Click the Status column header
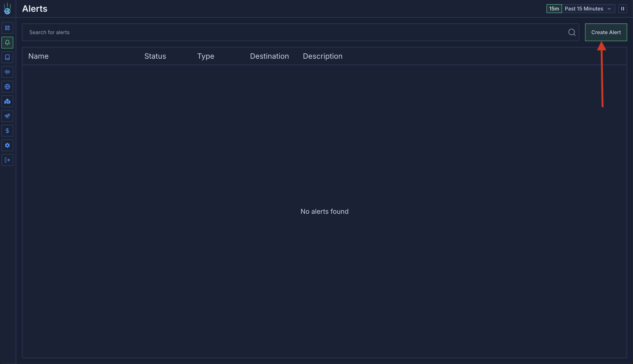The width and height of the screenshot is (633, 364). pyautogui.click(x=155, y=56)
